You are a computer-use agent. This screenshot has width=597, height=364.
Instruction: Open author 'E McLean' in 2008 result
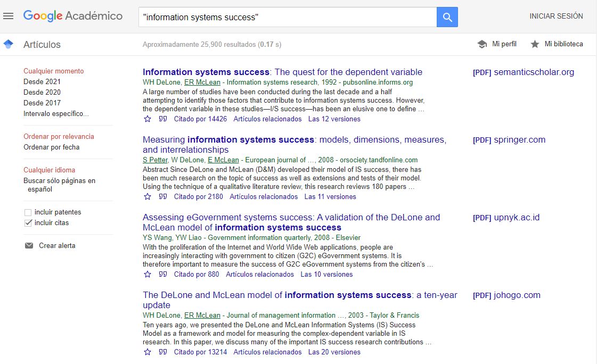(223, 160)
